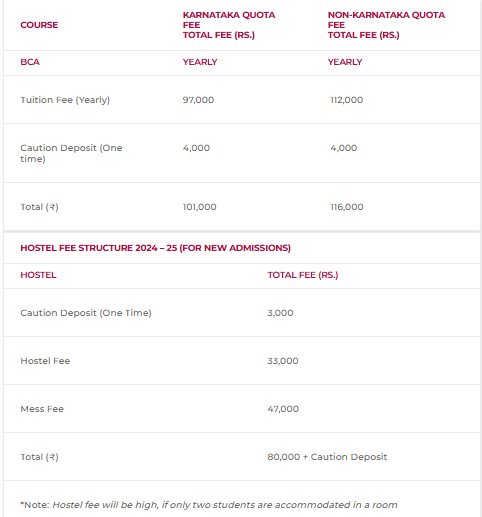Select the Karnataka Quota Fee header

pyautogui.click(x=229, y=25)
